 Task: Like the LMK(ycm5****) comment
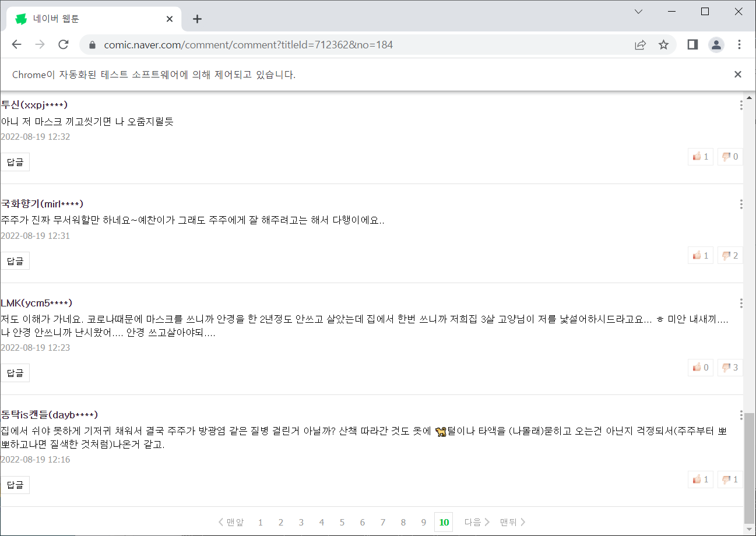[x=701, y=367]
